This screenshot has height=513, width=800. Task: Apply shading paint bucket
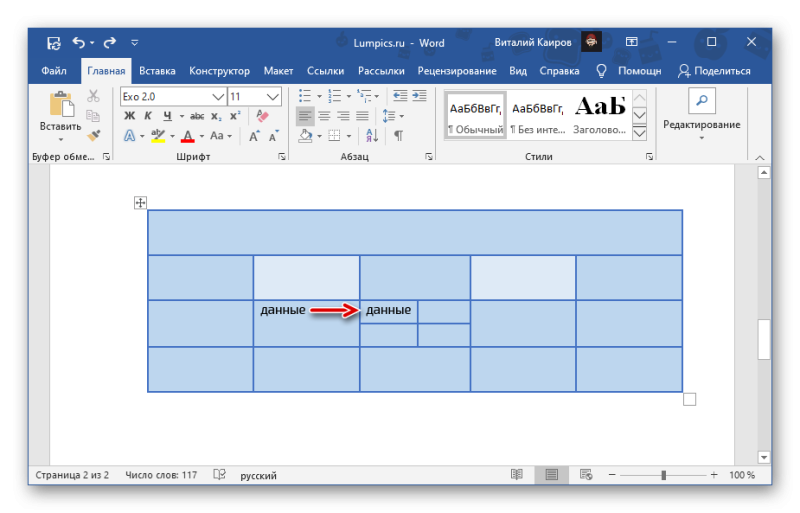coord(305,136)
